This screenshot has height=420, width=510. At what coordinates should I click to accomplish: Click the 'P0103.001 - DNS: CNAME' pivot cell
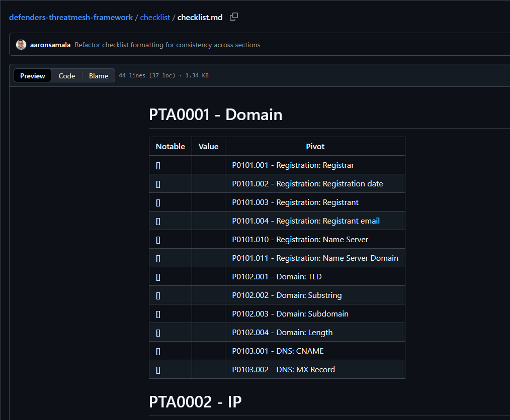pyautogui.click(x=278, y=351)
